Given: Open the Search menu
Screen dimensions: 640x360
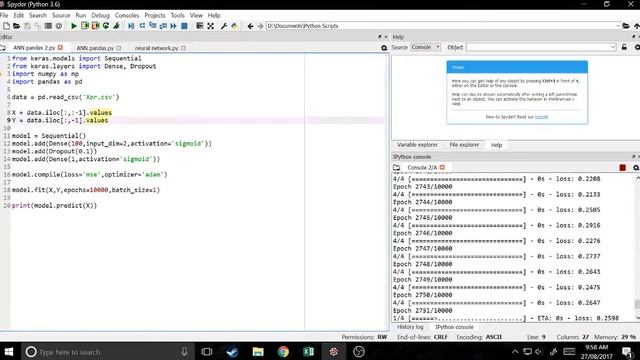Looking at the screenshot, I should click(x=38, y=15).
